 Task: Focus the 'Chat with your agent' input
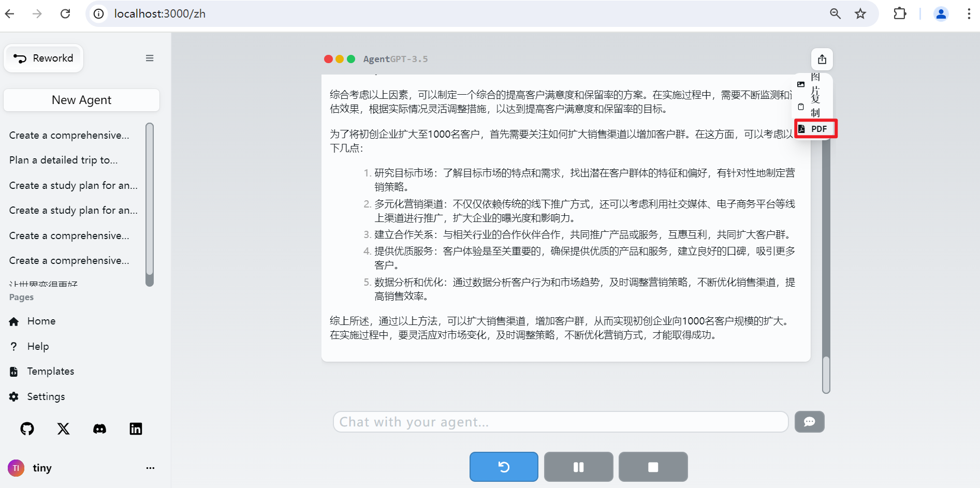[560, 422]
